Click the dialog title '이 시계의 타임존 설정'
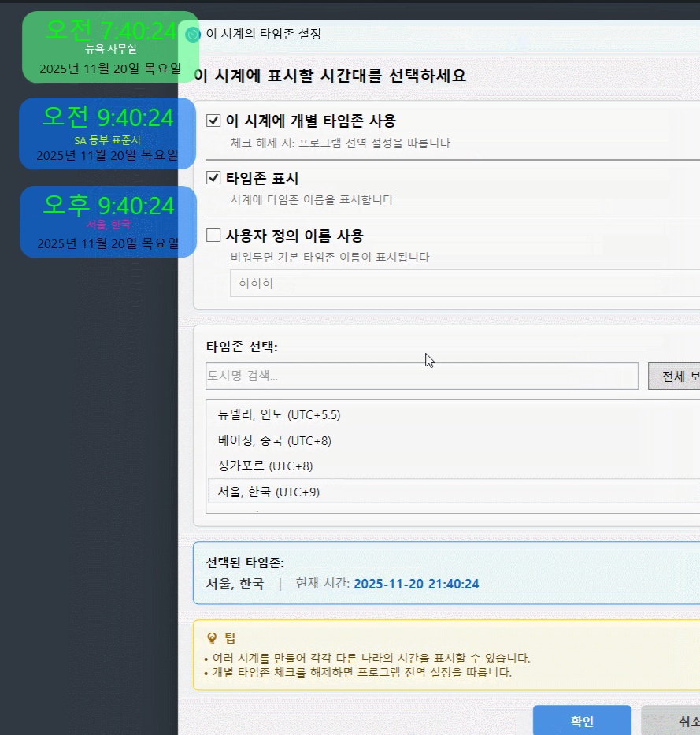The height and width of the screenshot is (735, 700). point(263,34)
